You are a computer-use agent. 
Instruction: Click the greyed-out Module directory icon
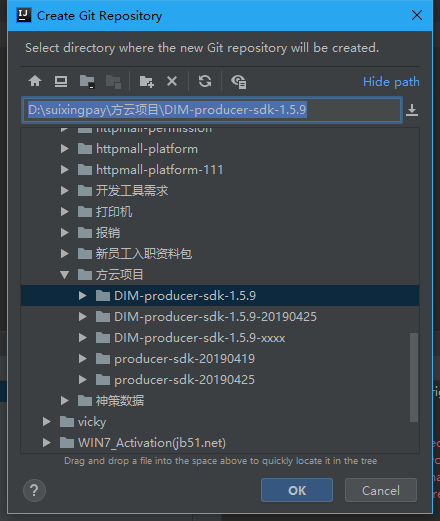[113, 81]
